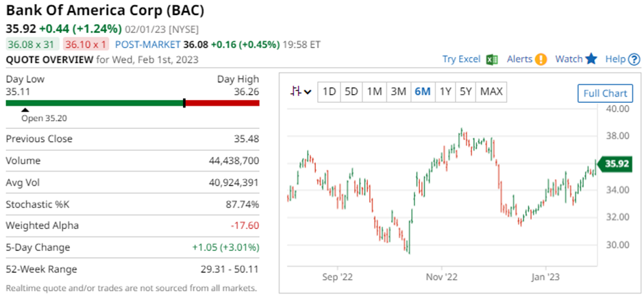Viewport: 644px width, 297px height.
Task: Switch to the 3M time range
Action: click(397, 91)
